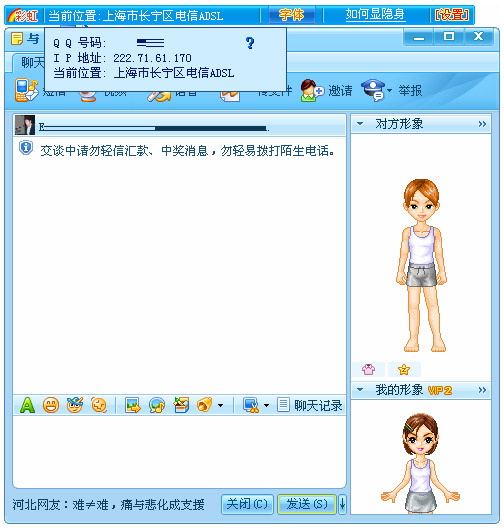This screenshot has width=504, height=528.
Task: Click the safety warning message text
Action: 187,151
